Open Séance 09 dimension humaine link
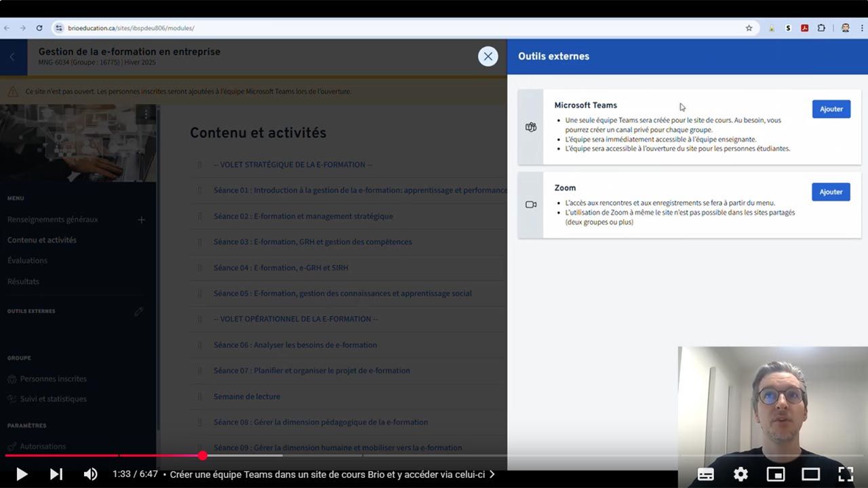 [x=338, y=448]
